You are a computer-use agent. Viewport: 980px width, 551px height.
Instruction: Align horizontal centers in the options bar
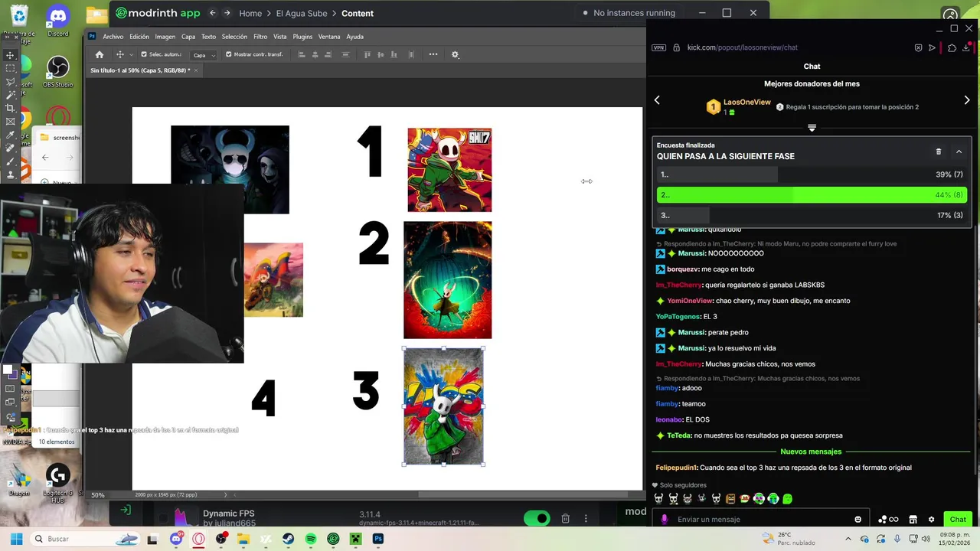point(315,54)
